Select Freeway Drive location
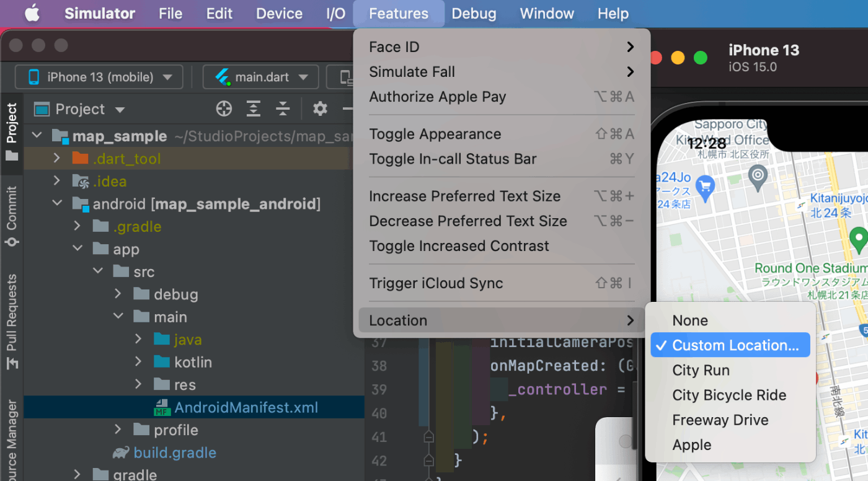868x481 pixels. pos(730,420)
